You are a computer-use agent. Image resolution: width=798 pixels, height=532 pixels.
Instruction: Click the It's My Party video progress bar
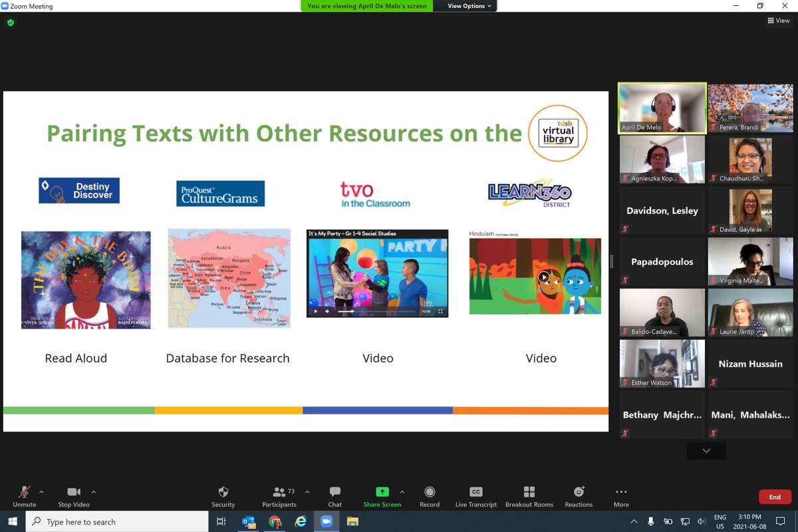click(x=378, y=311)
